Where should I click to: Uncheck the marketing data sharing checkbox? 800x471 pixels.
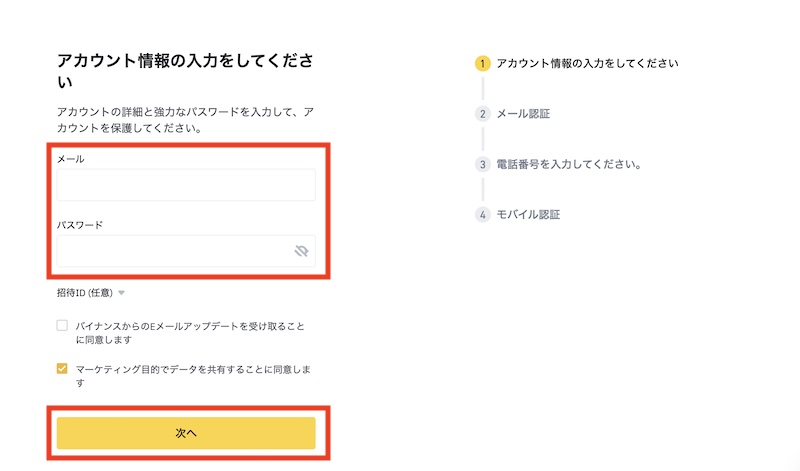(x=62, y=368)
